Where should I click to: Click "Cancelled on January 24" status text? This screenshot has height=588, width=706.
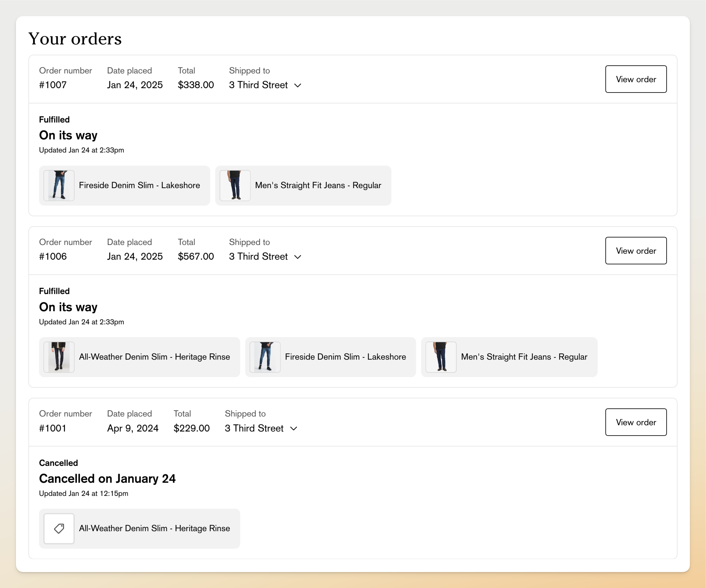tap(107, 478)
